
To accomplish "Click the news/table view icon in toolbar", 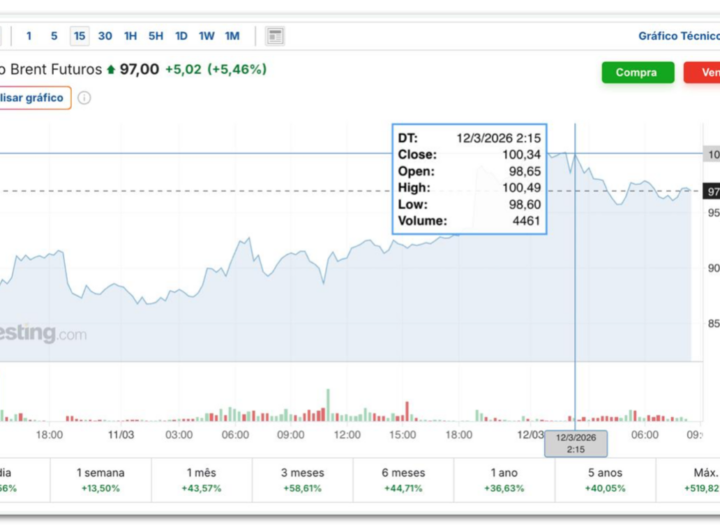I will click(275, 36).
